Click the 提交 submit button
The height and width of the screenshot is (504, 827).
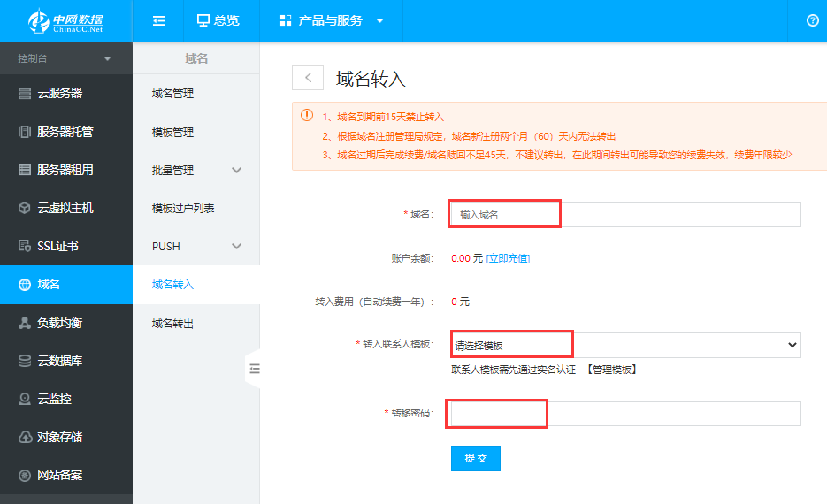[x=476, y=458]
